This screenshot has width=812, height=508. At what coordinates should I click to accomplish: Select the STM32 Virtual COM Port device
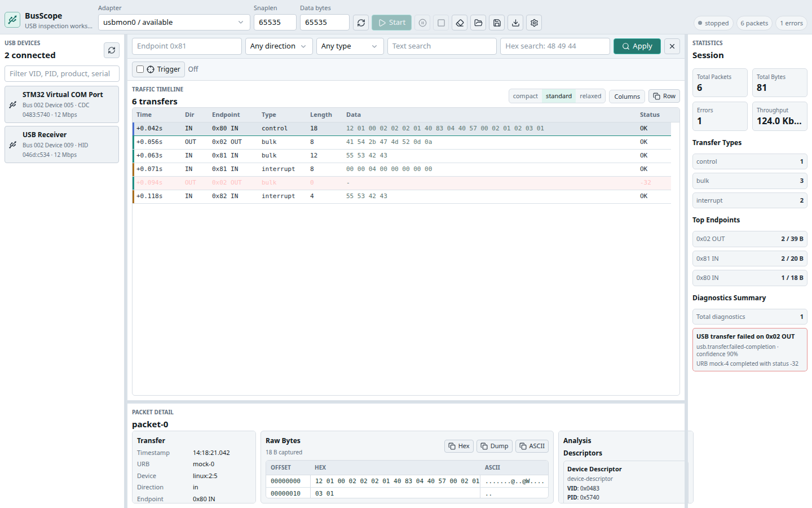(x=61, y=104)
